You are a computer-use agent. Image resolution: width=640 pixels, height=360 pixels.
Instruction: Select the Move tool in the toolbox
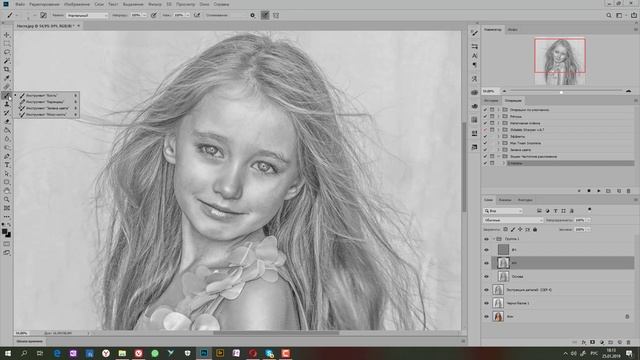coord(7,35)
